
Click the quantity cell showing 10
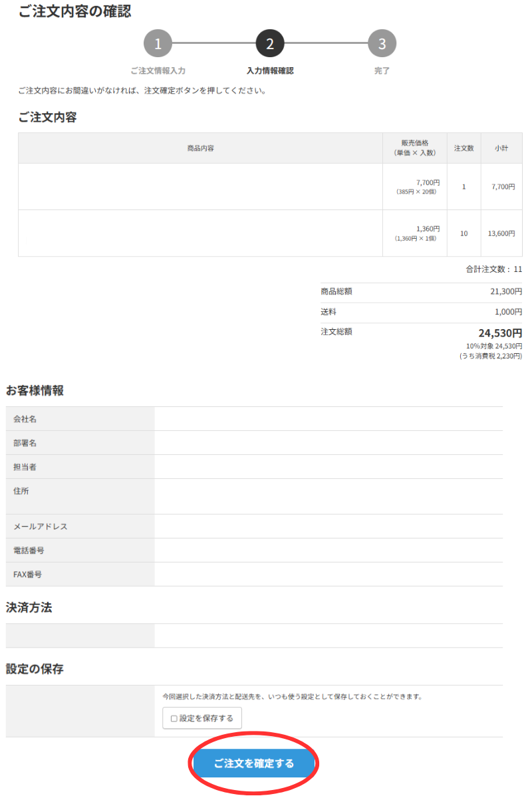coord(464,234)
